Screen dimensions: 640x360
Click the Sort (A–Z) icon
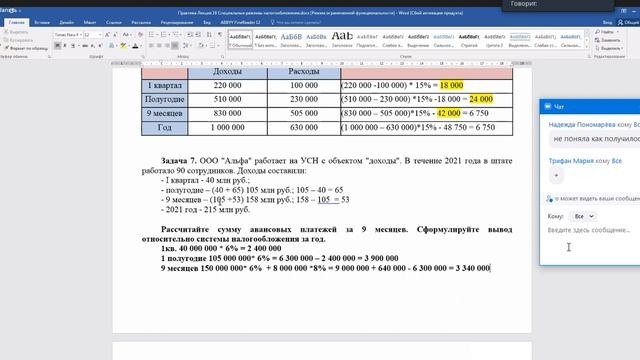209,35
